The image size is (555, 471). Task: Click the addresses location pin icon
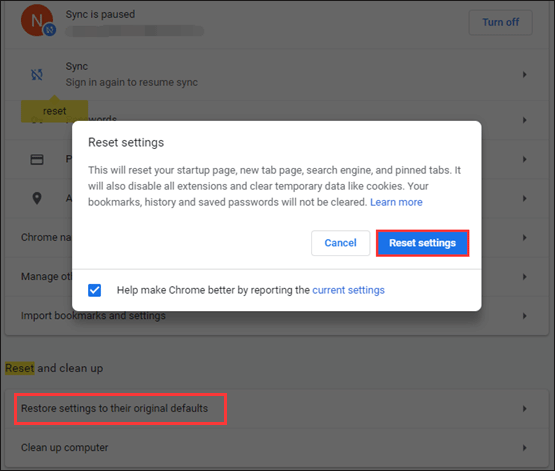[37, 199]
